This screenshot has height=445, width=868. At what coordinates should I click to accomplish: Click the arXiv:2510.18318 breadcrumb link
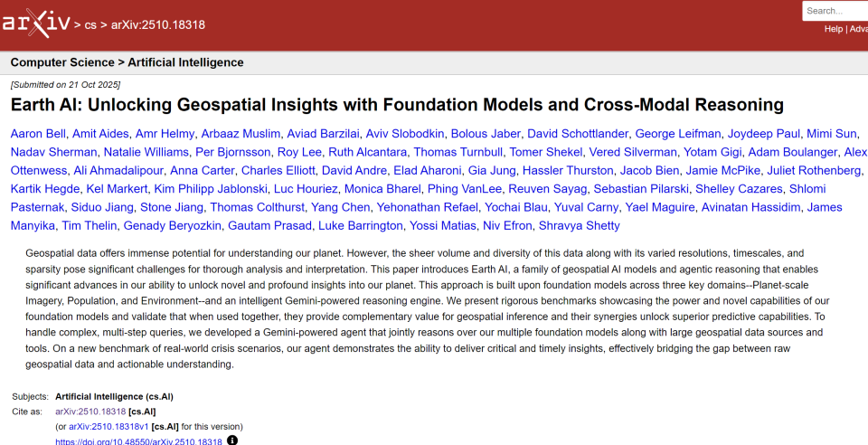coord(158,24)
